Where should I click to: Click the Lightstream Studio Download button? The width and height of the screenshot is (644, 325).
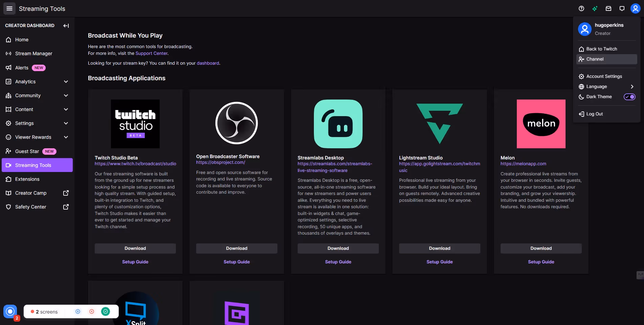(440, 248)
